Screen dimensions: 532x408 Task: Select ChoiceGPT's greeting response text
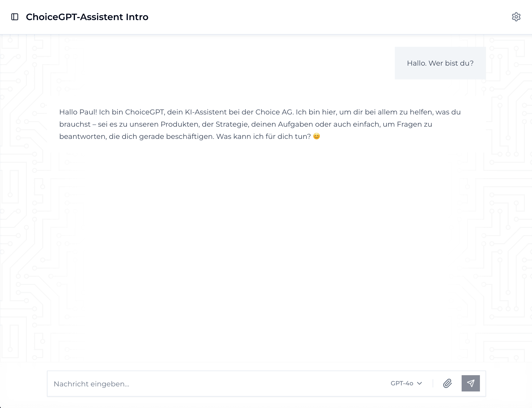point(259,124)
